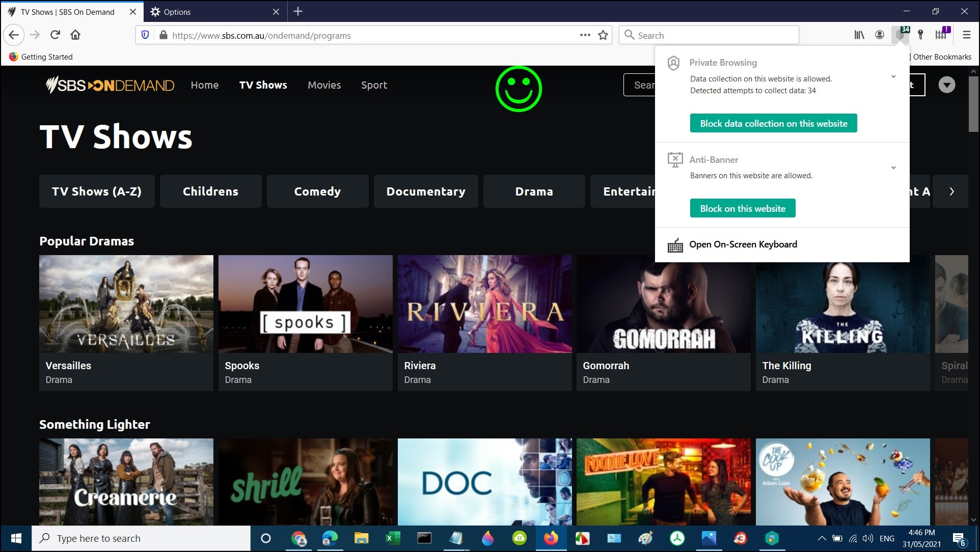Open the Riviera show thumbnail
The height and width of the screenshot is (552, 980).
click(484, 304)
